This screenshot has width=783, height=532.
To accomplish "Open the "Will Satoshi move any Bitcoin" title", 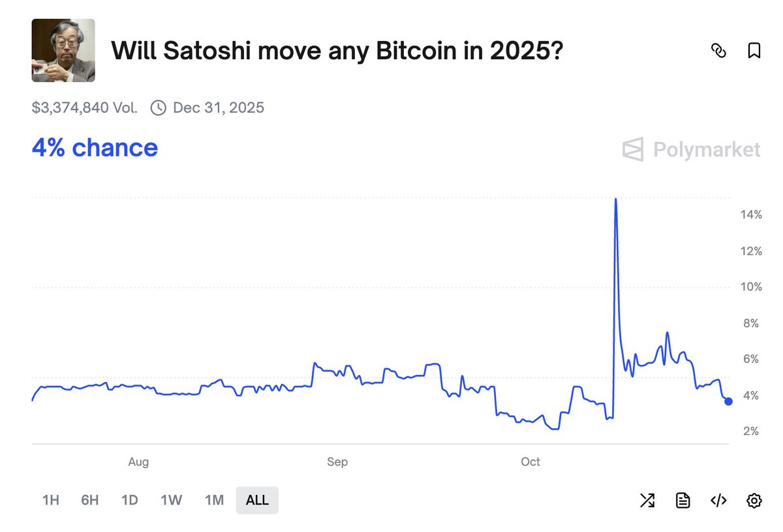I will 337,51.
